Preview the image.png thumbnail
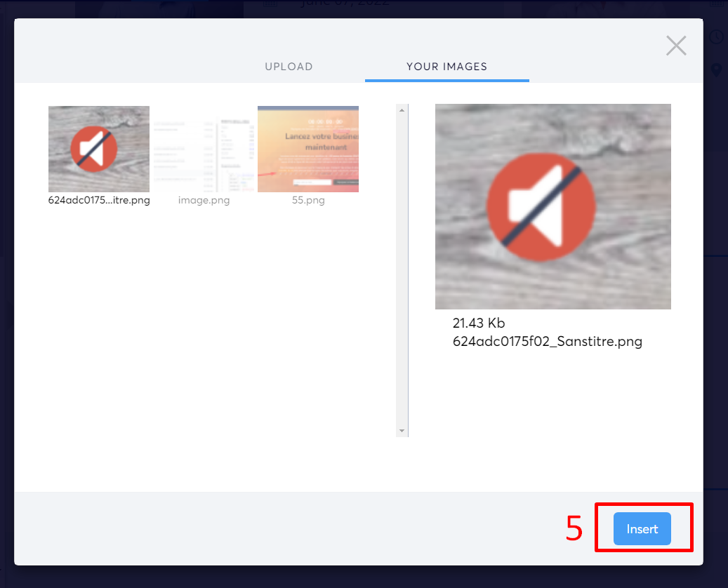Screen dimensions: 728x588 [x=204, y=149]
